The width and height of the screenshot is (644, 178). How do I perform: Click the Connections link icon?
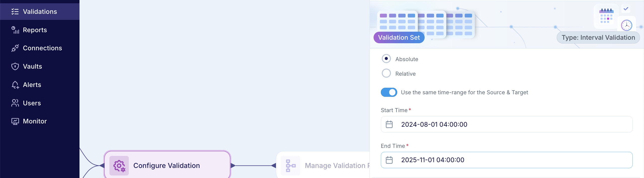point(15,48)
